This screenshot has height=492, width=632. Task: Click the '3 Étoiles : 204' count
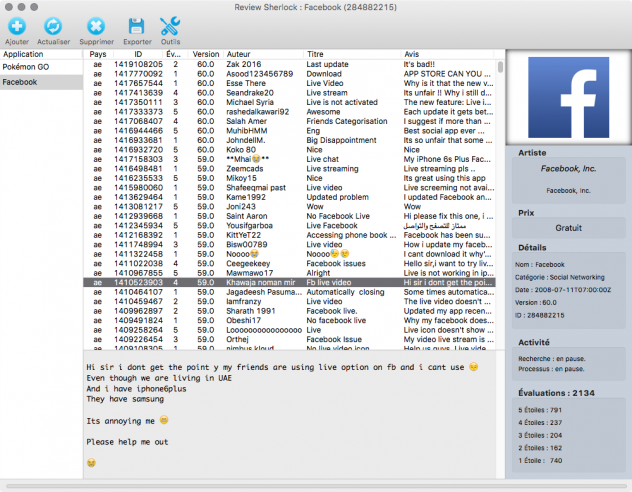coord(540,435)
